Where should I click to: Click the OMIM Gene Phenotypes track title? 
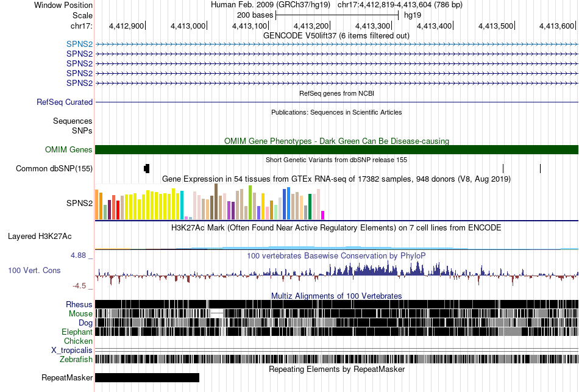336,141
